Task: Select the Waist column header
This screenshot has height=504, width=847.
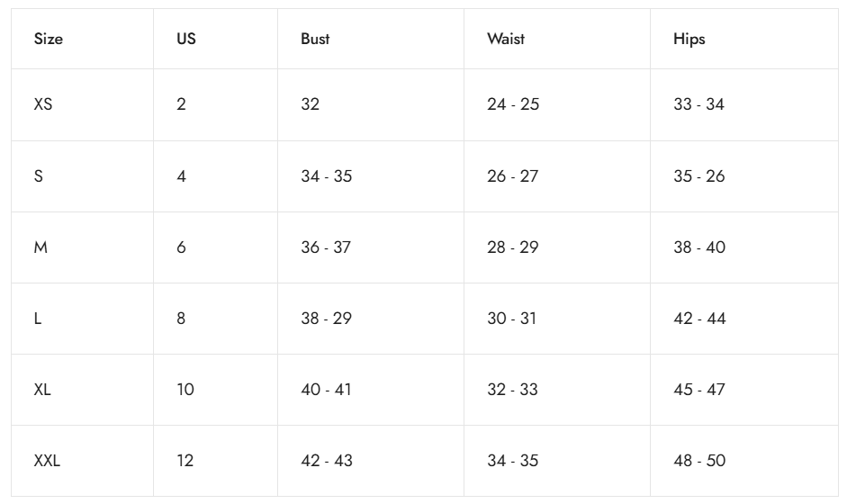Action: pos(506,40)
